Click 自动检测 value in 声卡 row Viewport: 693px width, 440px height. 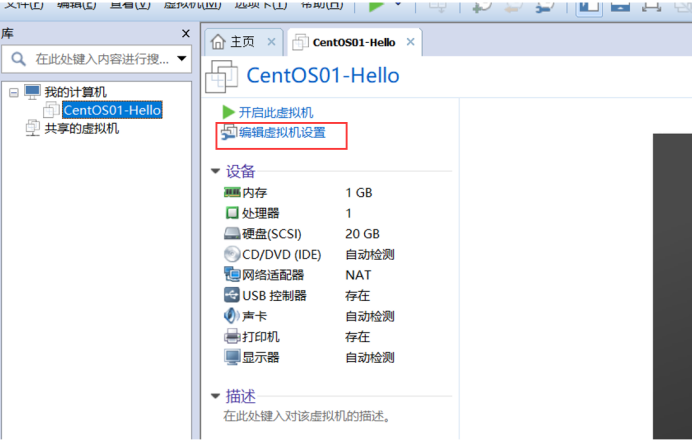[x=370, y=316]
